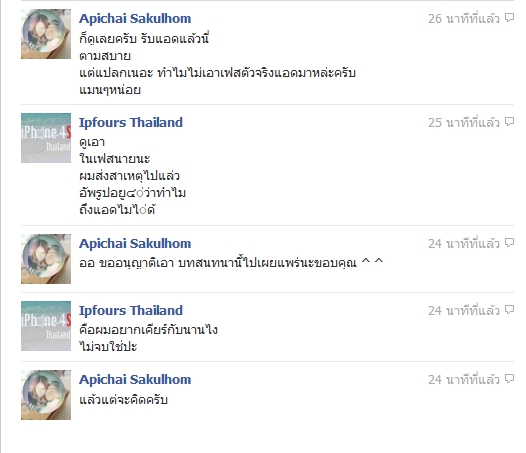Open avatar of the bottom Apichai Sakulhom message
The height and width of the screenshot is (453, 526).
click(46, 395)
